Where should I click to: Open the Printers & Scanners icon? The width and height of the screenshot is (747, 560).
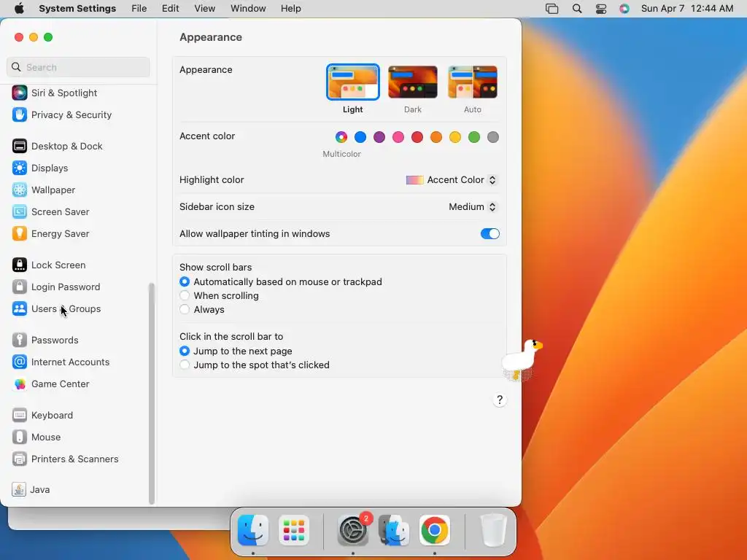pos(20,459)
